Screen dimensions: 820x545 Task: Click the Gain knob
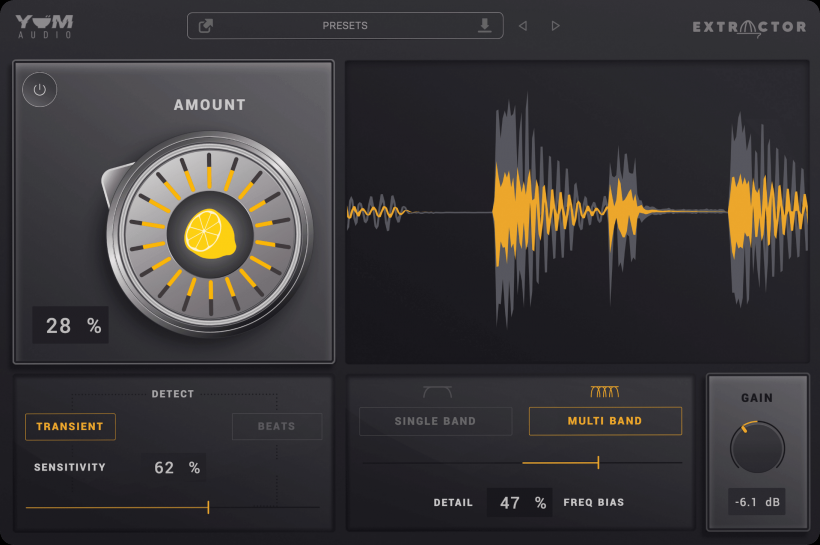(x=757, y=447)
